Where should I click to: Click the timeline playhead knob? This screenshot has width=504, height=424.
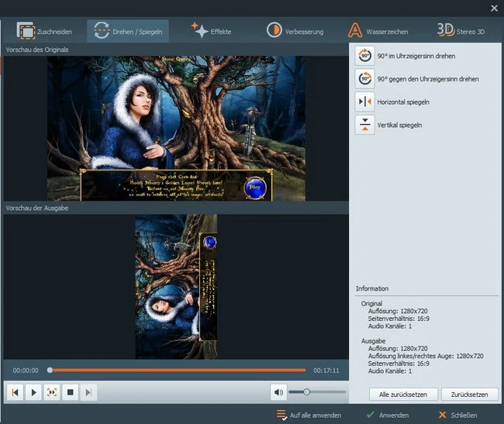[x=50, y=371]
